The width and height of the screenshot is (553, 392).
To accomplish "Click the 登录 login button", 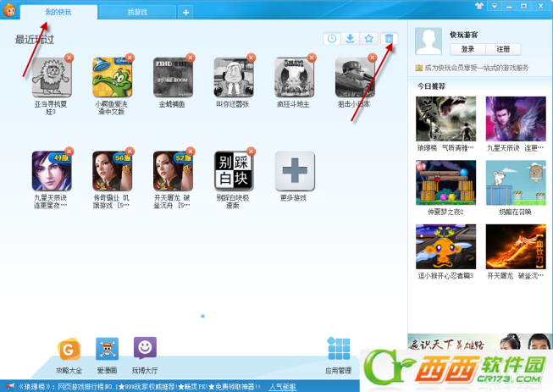I will tap(467, 49).
